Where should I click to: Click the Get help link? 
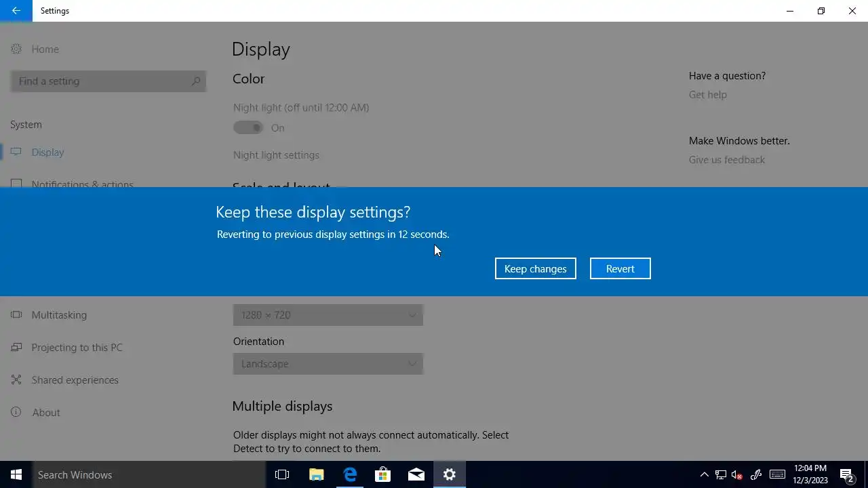click(708, 95)
